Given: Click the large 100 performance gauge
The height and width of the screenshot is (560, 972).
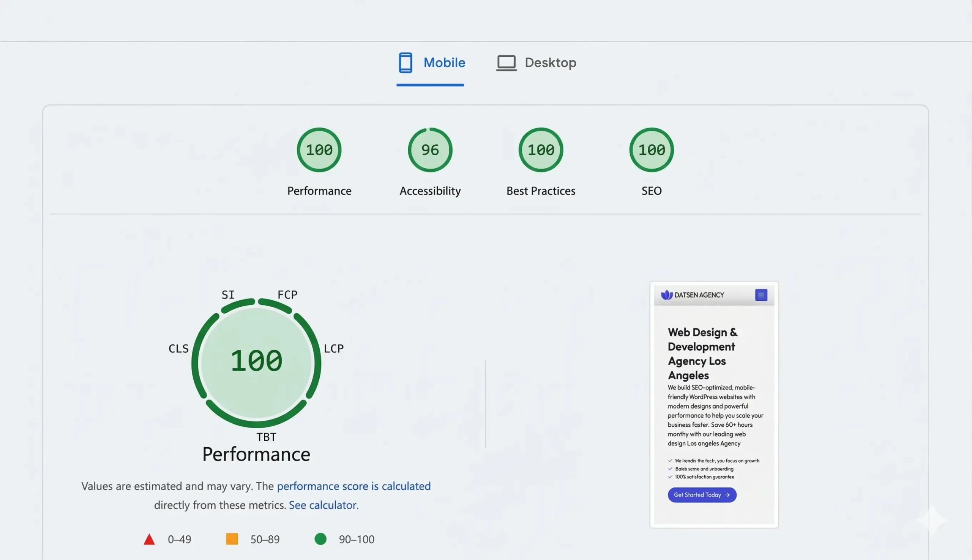Looking at the screenshot, I should (x=256, y=363).
